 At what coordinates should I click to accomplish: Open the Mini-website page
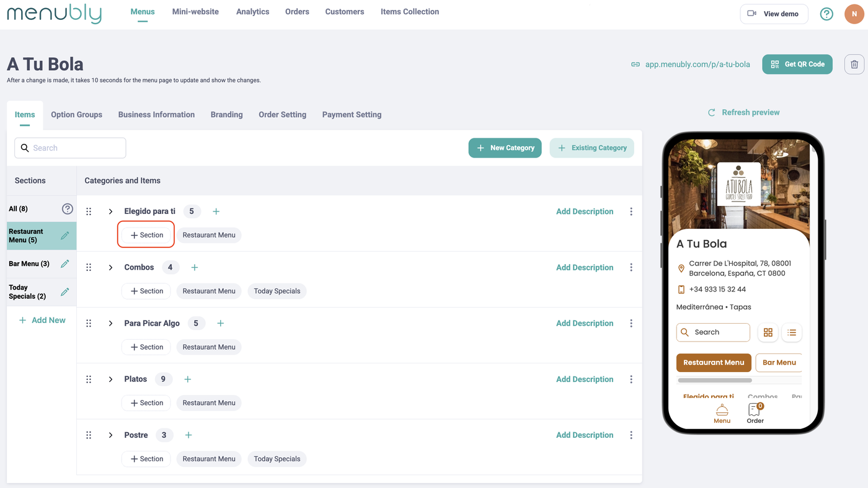(195, 12)
